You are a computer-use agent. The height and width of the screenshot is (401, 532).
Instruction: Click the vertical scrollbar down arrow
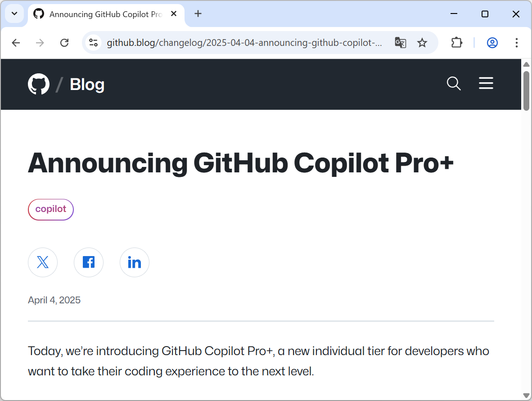click(x=526, y=396)
